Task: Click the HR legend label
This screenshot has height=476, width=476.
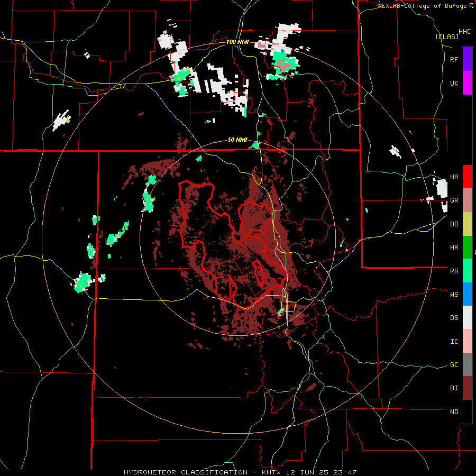Action: tap(454, 248)
